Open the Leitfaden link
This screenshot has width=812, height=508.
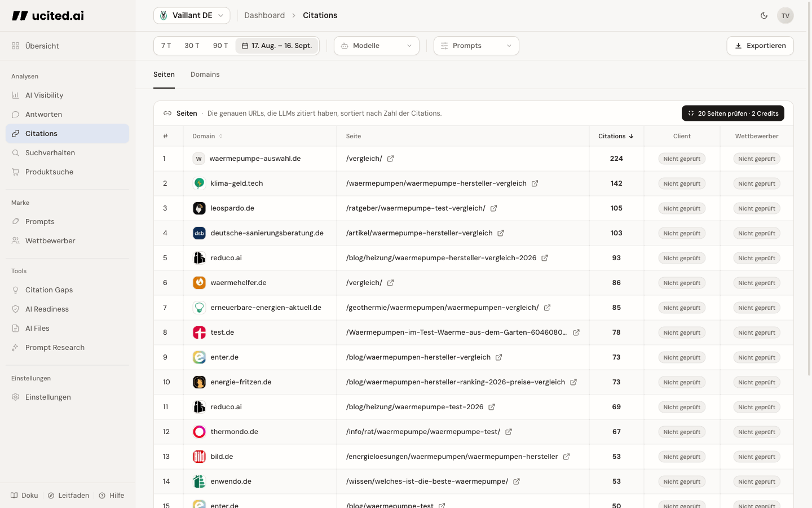click(68, 496)
